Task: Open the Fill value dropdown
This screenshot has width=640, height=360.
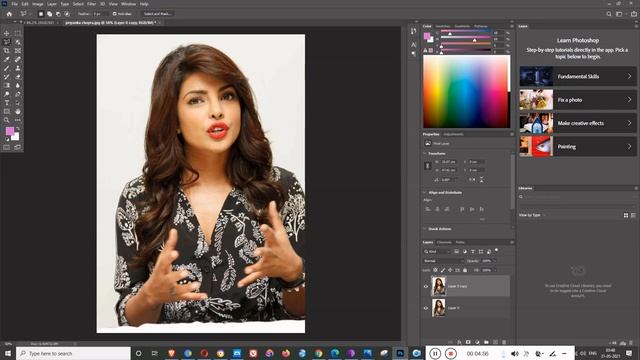Action: click(x=495, y=270)
